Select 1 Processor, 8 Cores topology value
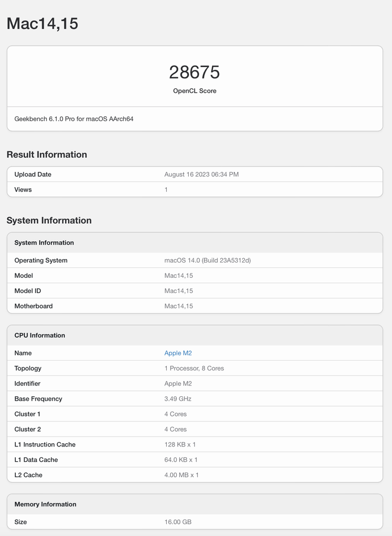Viewport: 392px width, 536px height. pyautogui.click(x=194, y=368)
